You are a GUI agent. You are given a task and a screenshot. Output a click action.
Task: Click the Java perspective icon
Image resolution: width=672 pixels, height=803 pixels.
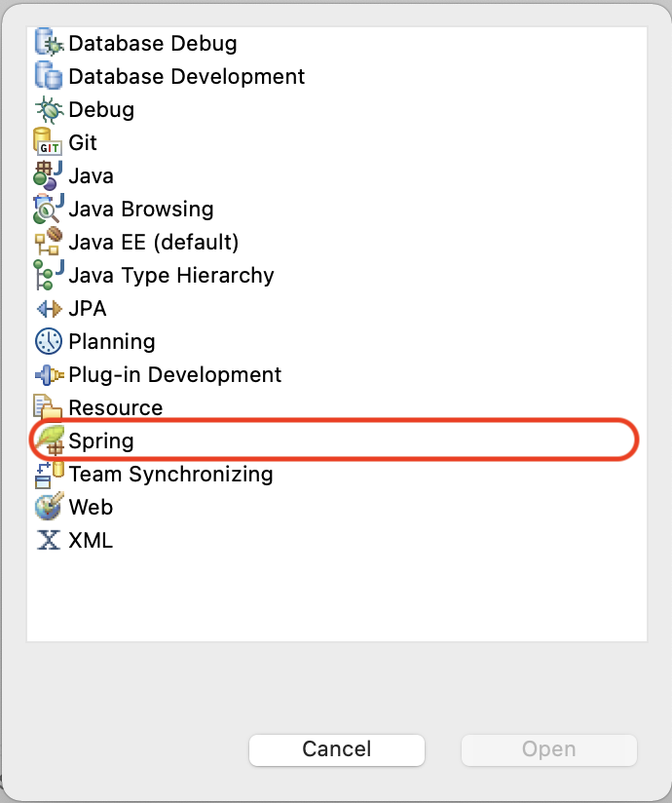pyautogui.click(x=48, y=175)
